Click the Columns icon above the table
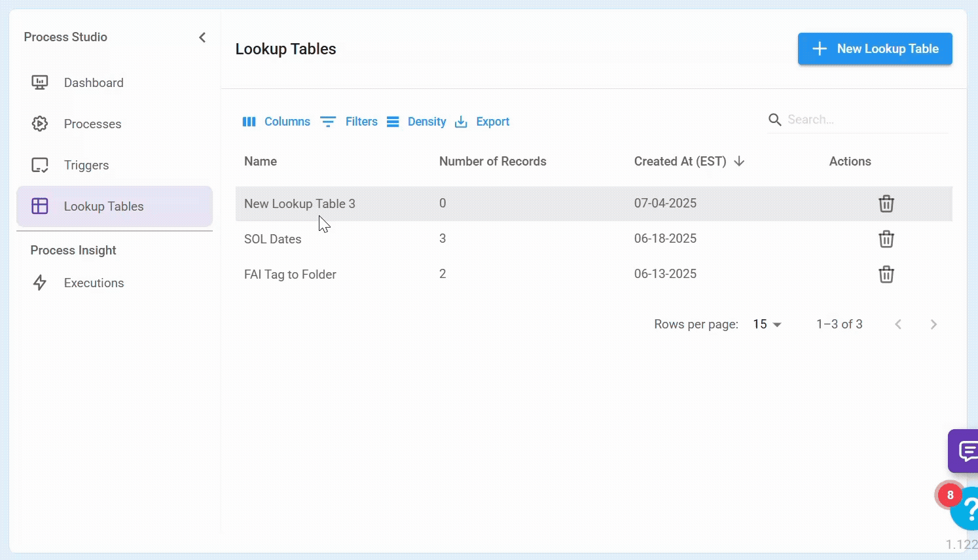The width and height of the screenshot is (978, 560). (249, 122)
